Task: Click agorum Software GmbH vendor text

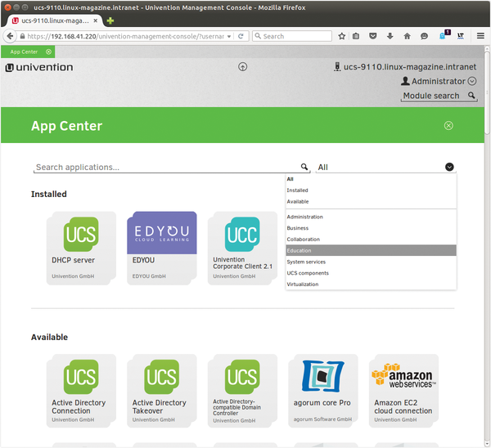Action: point(323,419)
